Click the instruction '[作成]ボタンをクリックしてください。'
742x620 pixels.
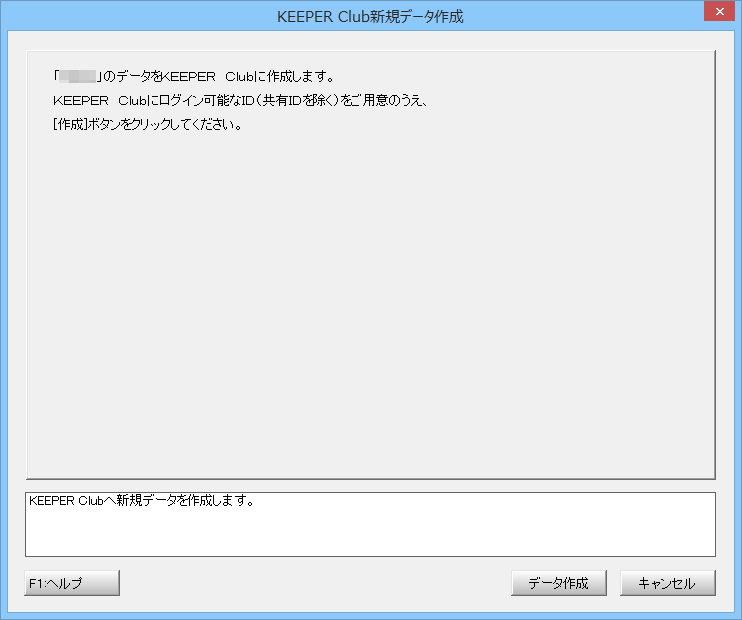(x=147, y=124)
